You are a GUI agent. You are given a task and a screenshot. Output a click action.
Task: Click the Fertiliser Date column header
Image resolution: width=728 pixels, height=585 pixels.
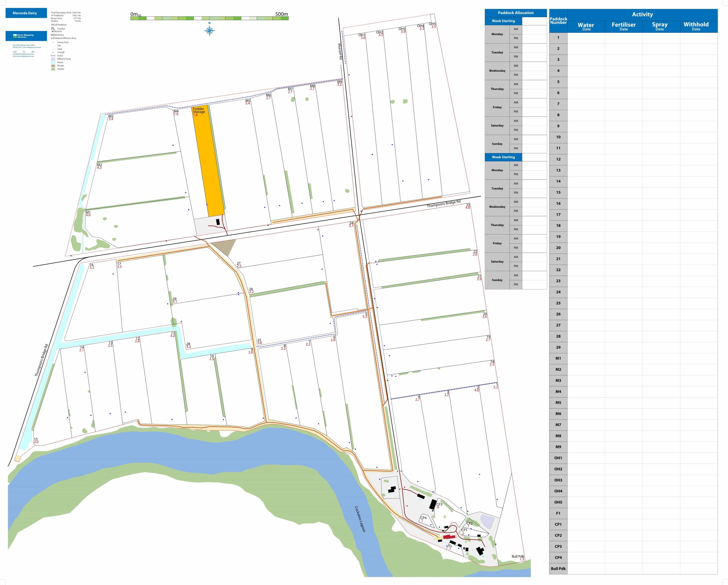pos(623,26)
